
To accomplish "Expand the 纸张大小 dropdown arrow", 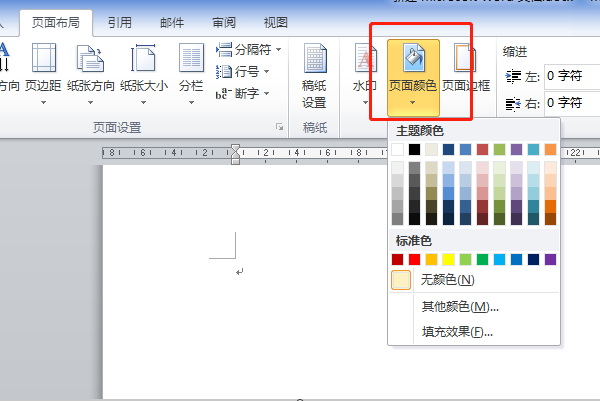I will pyautogui.click(x=143, y=103).
